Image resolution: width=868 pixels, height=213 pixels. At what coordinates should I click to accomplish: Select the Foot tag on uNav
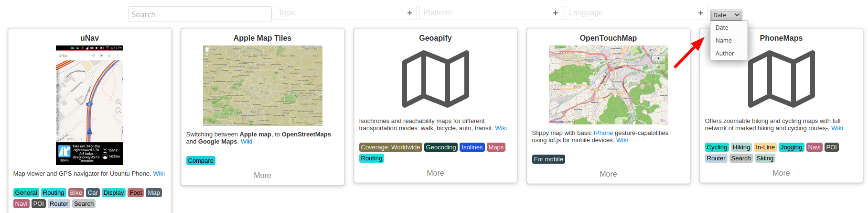click(136, 193)
